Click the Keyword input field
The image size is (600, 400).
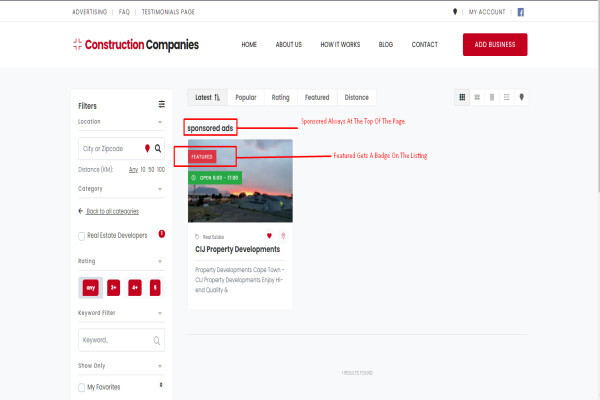121,340
